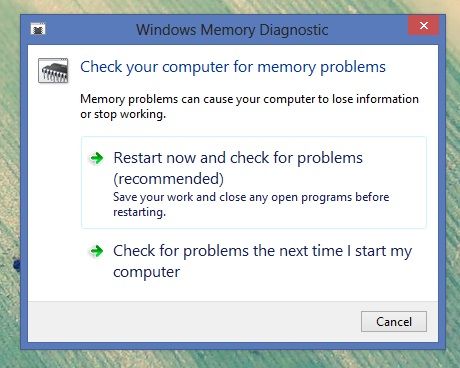Click the dark blue spot on desktop

16,264
